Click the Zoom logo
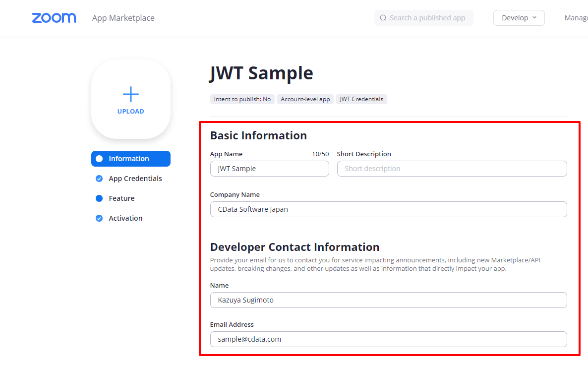The height and width of the screenshot is (365, 588). 54,18
